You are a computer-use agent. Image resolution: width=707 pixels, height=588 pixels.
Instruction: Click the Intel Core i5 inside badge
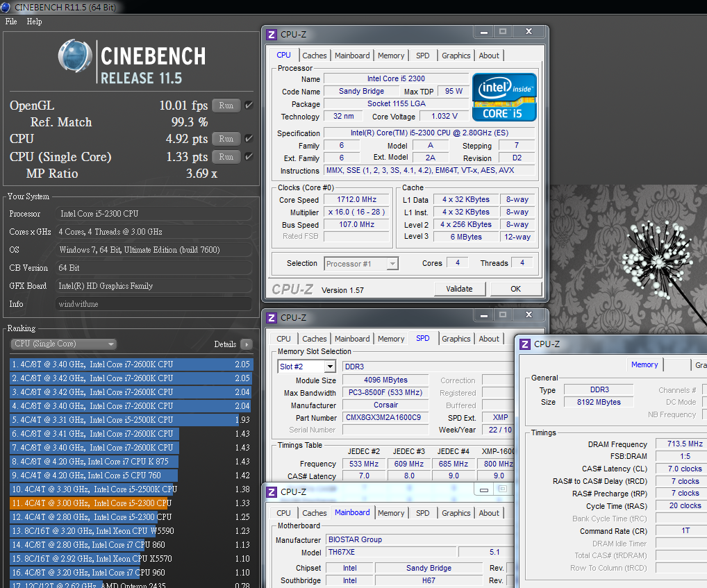504,97
